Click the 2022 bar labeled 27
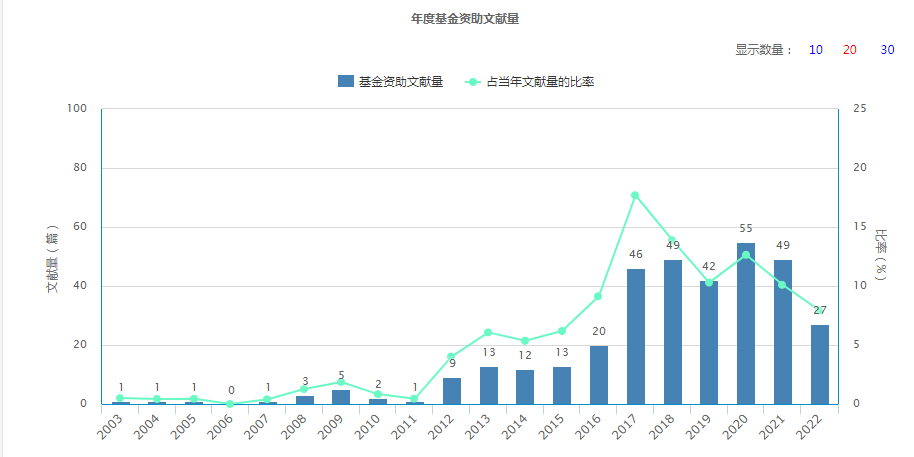The height and width of the screenshot is (457, 914). pyautogui.click(x=819, y=364)
